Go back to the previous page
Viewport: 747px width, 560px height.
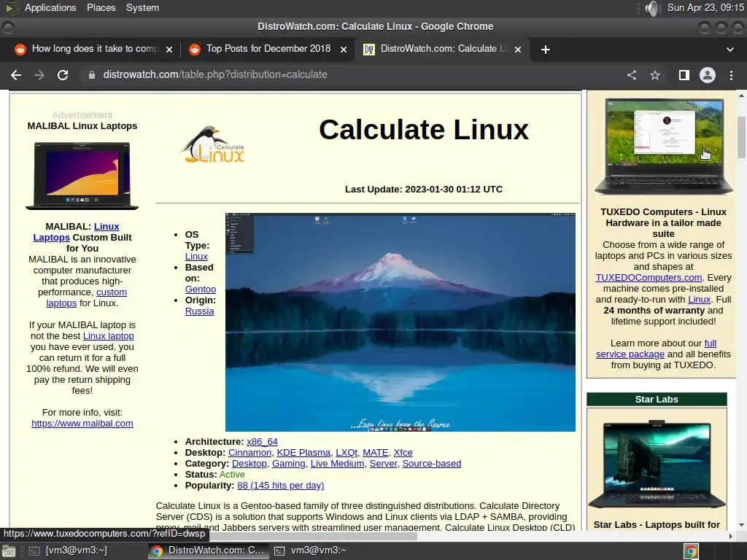pyautogui.click(x=16, y=75)
